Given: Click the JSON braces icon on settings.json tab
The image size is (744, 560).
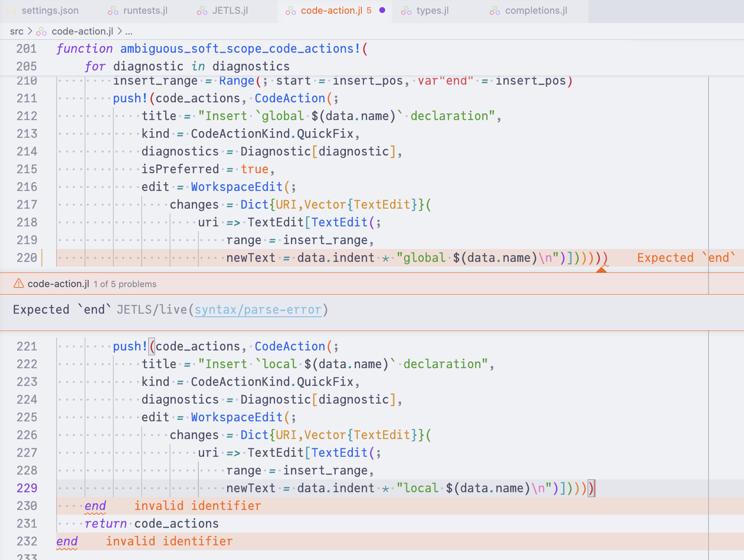Looking at the screenshot, I should click(x=12, y=11).
